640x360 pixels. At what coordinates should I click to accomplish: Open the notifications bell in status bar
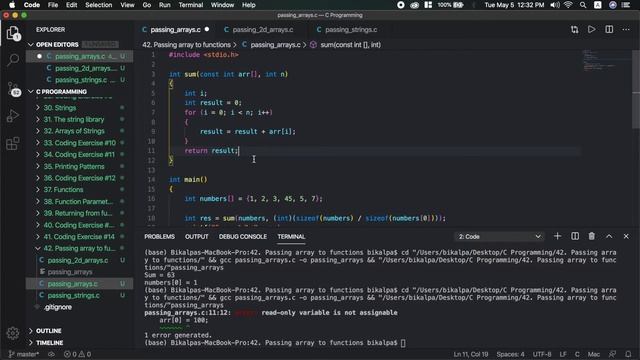628,354
